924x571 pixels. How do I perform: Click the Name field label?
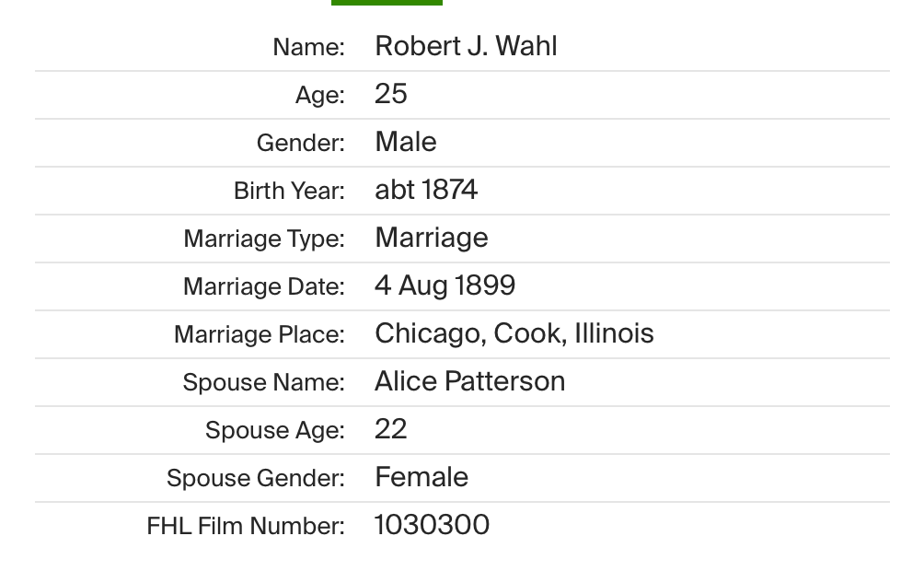click(308, 47)
